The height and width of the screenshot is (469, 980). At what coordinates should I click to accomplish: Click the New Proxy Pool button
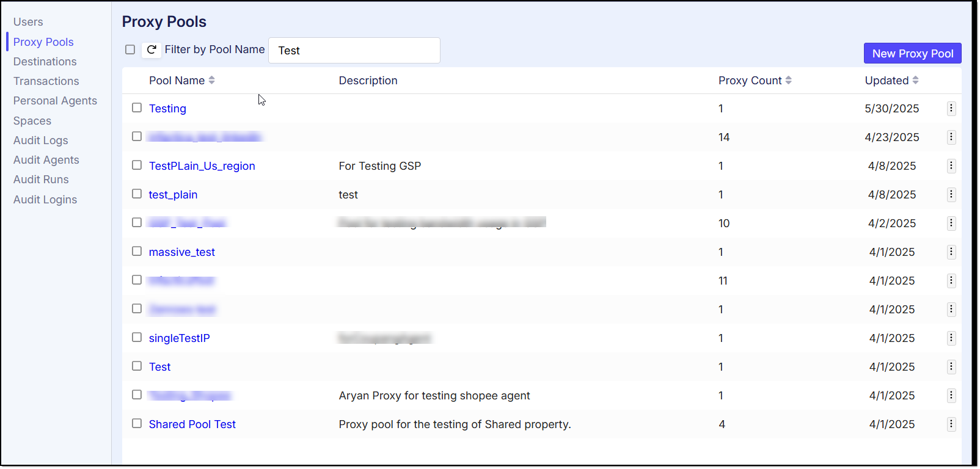click(912, 54)
